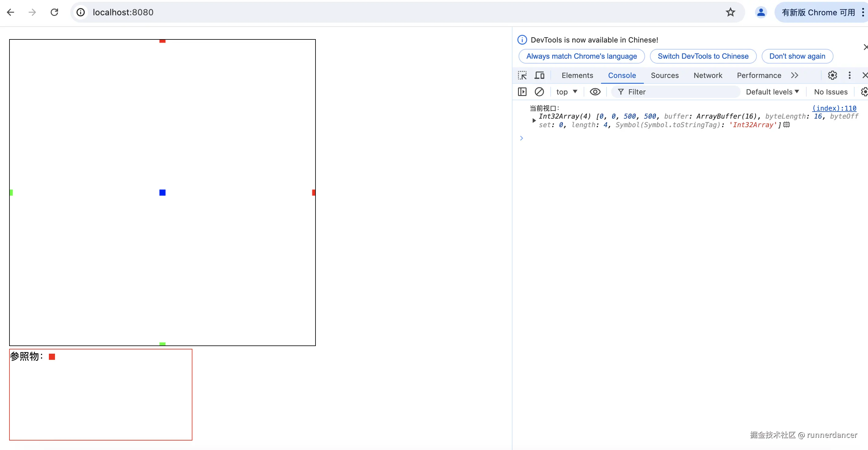View site information icon in address bar

tap(81, 13)
